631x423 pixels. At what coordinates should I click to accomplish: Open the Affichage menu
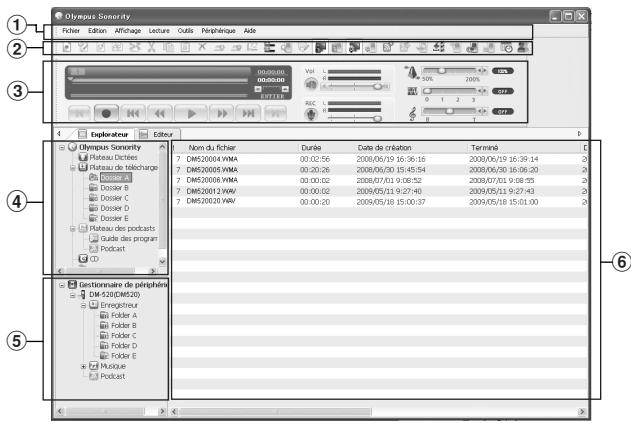(128, 31)
